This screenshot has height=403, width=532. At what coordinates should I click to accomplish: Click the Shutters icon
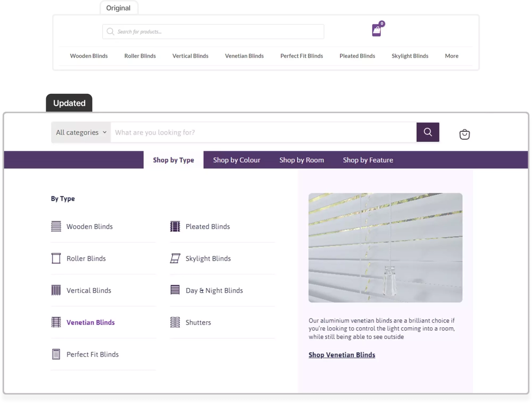coord(175,322)
